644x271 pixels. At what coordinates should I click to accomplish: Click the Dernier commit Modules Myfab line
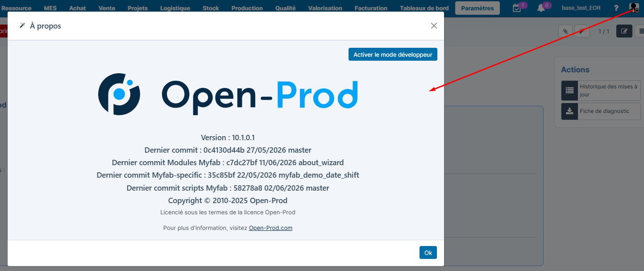(x=228, y=163)
